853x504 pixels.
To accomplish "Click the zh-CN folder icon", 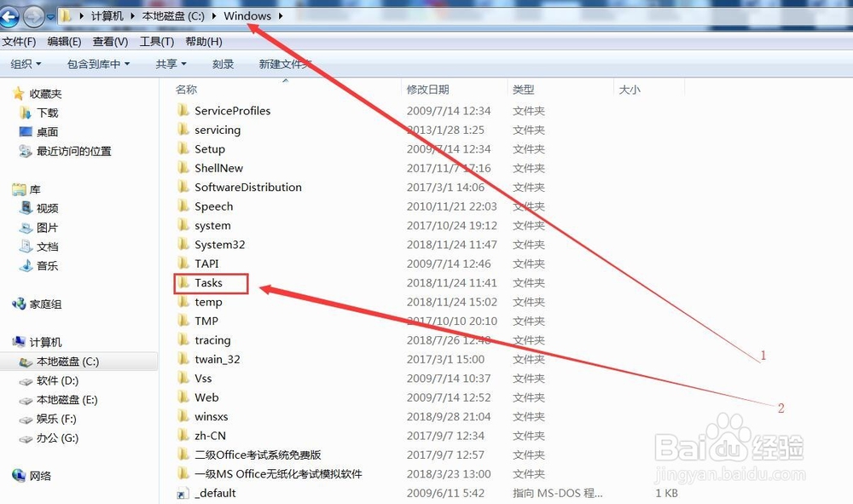I will click(183, 436).
